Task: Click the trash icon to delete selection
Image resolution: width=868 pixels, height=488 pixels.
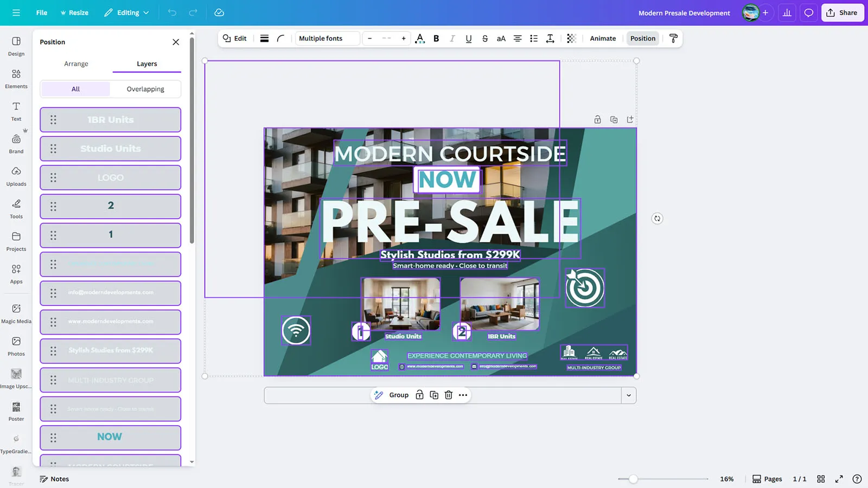Action: coord(449,395)
